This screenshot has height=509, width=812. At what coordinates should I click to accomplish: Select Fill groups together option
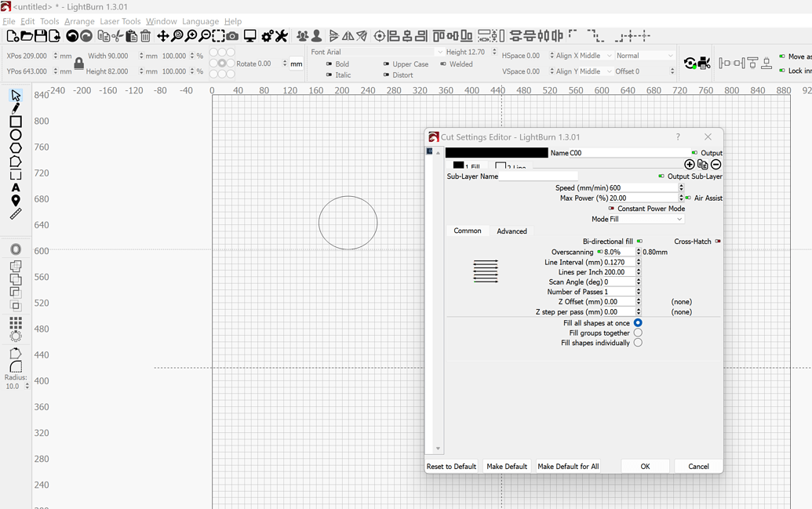coord(638,333)
